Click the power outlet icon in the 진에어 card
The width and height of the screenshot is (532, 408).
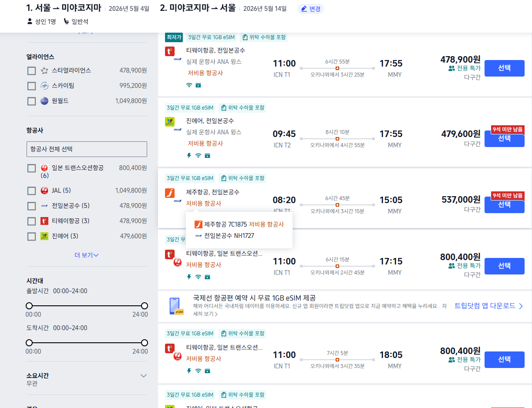click(189, 156)
